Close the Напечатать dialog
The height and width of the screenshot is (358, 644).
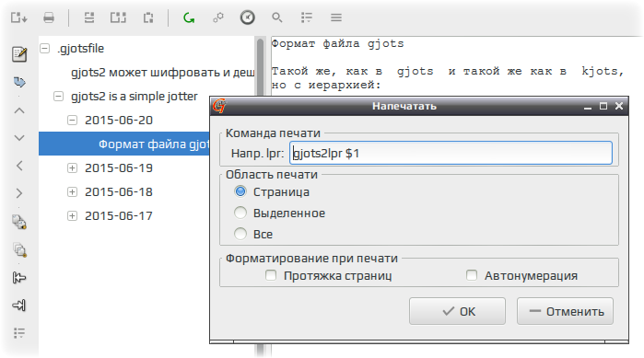click(619, 106)
